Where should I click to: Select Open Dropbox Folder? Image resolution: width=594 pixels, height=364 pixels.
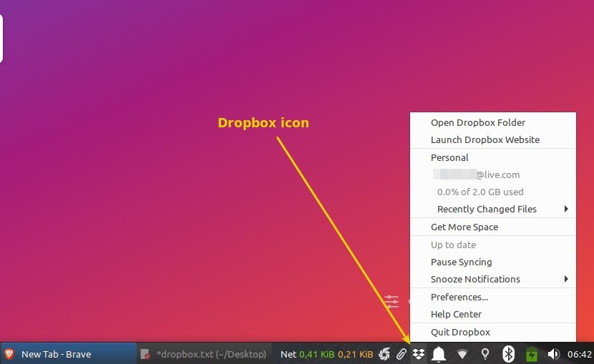(493, 122)
